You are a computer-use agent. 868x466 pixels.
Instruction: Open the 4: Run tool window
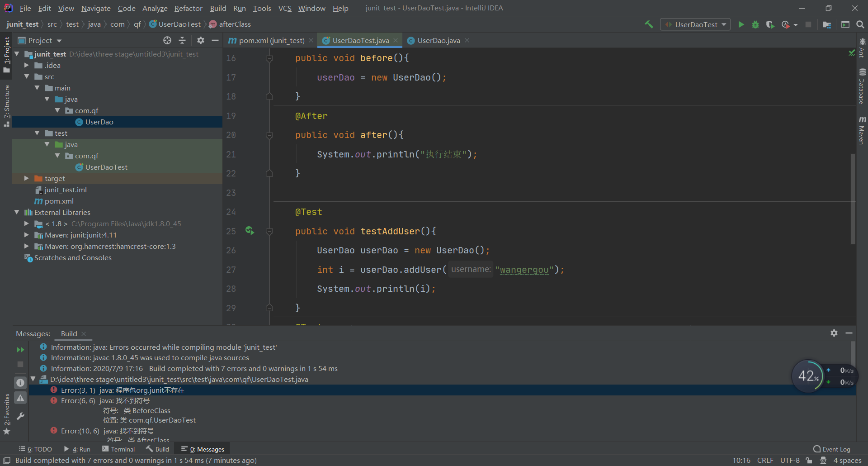click(77, 449)
